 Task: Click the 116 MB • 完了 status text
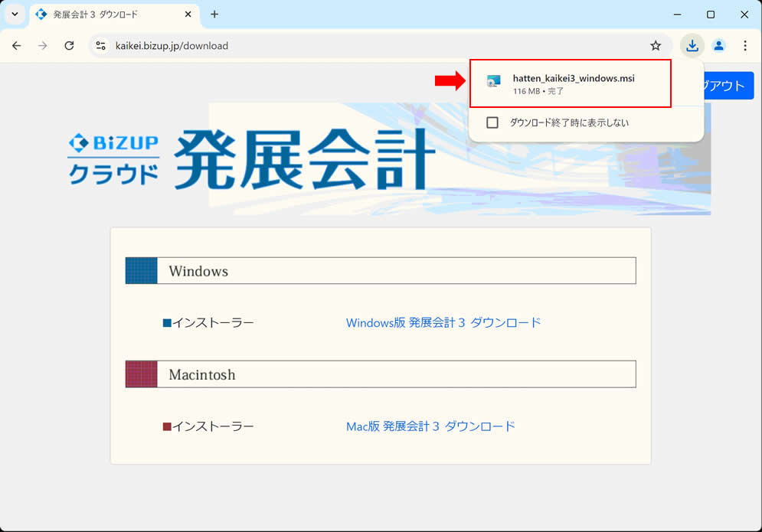click(538, 91)
